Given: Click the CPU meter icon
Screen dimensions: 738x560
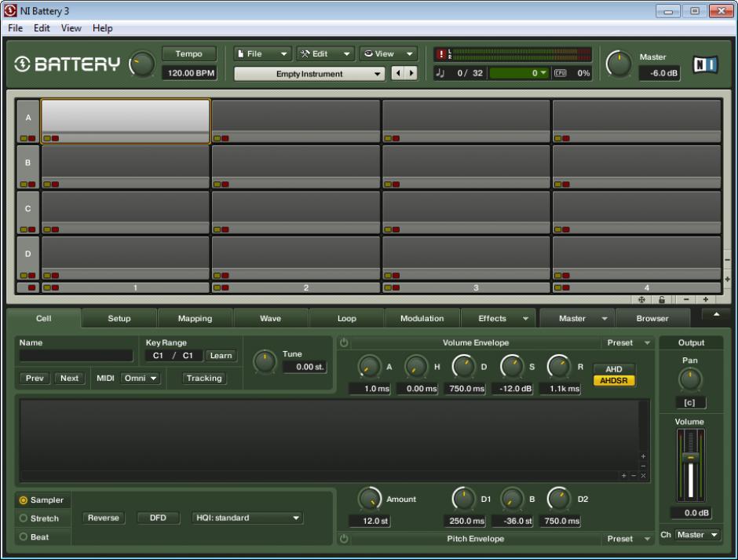Looking at the screenshot, I should (560, 73).
